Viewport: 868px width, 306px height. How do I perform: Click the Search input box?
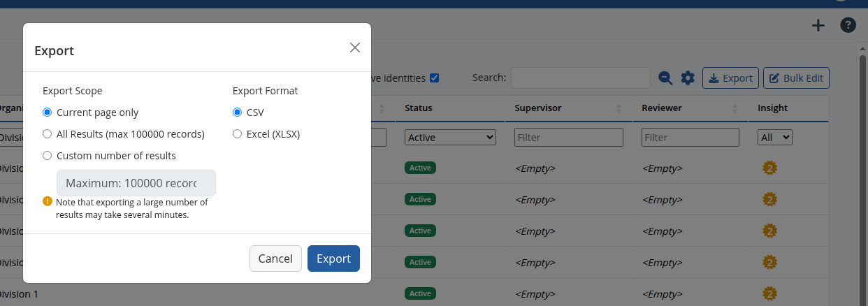pyautogui.click(x=581, y=78)
